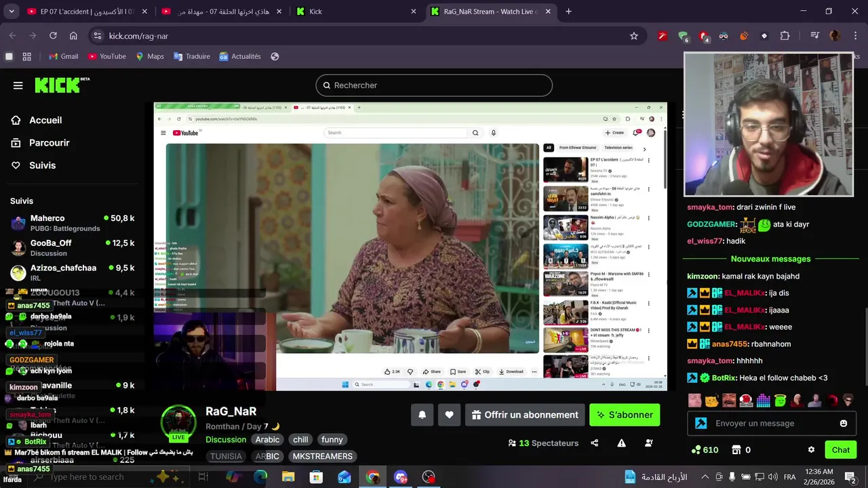Image resolution: width=868 pixels, height=488 pixels.
Task: Show hidden system tray icons chevron
Action: [705, 477]
